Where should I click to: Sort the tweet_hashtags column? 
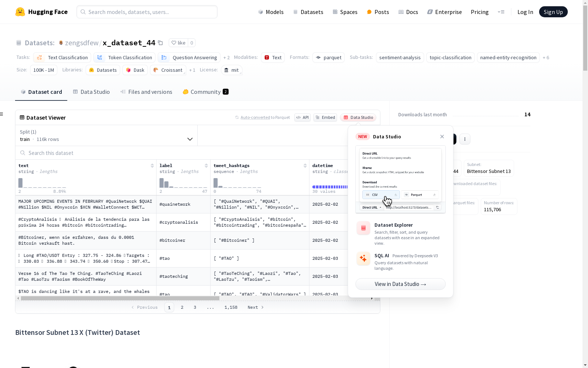tap(305, 166)
